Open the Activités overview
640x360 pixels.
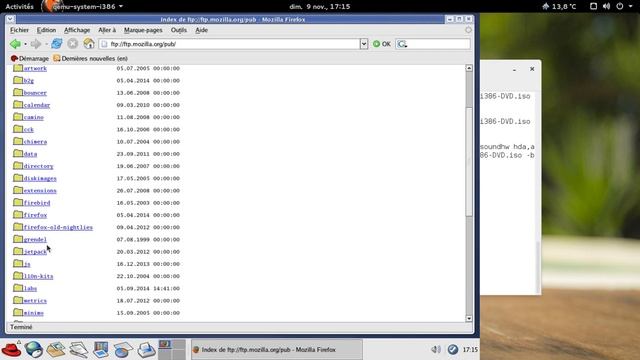(19, 7)
